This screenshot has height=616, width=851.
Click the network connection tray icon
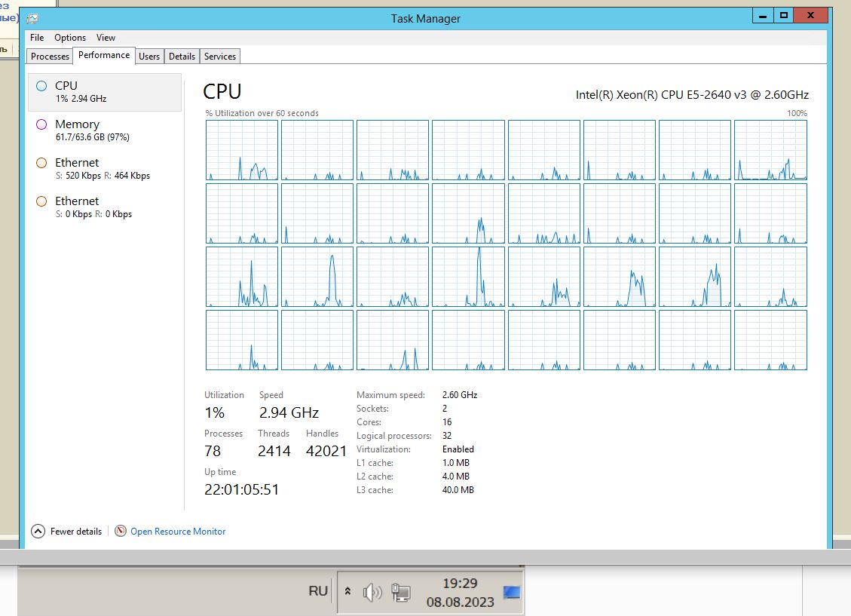click(x=400, y=592)
